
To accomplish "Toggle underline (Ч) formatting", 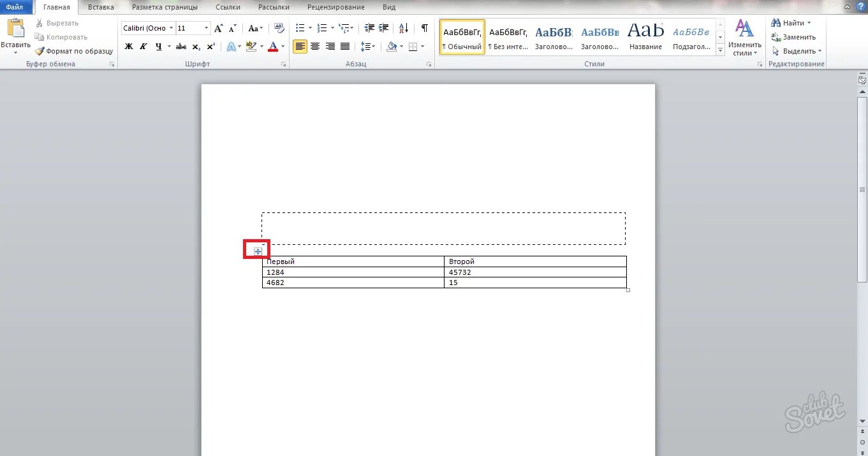I will point(159,47).
